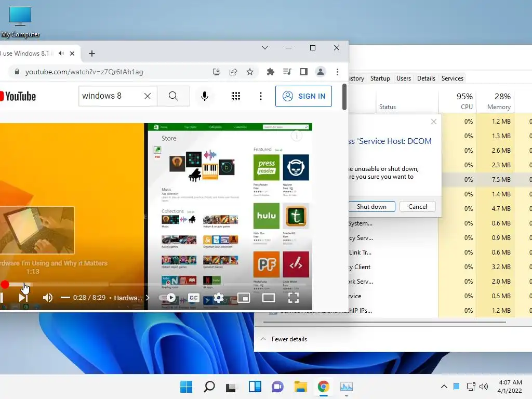Screen dimensions: 532x399
Task: Open YouTube apps grid
Action: pyautogui.click(x=236, y=96)
